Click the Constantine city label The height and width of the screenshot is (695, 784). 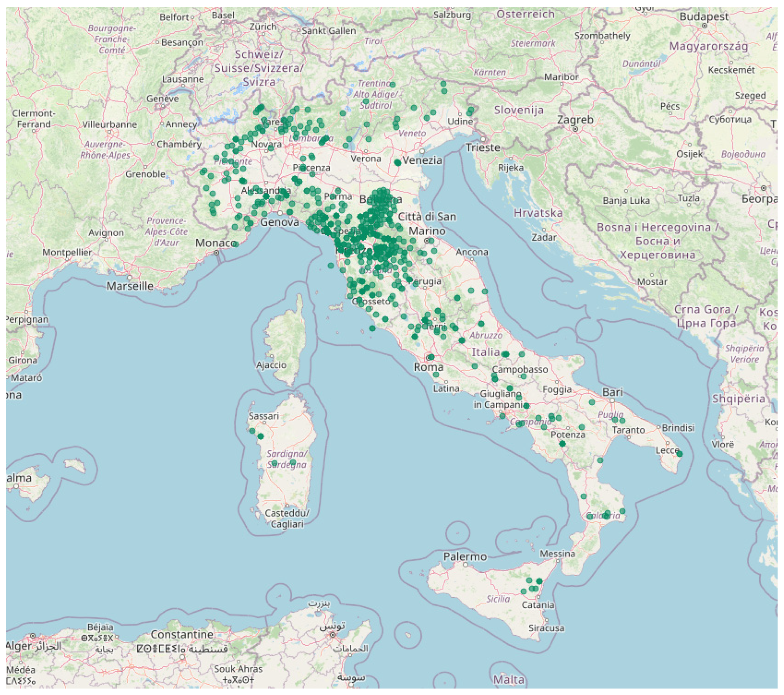181,634
